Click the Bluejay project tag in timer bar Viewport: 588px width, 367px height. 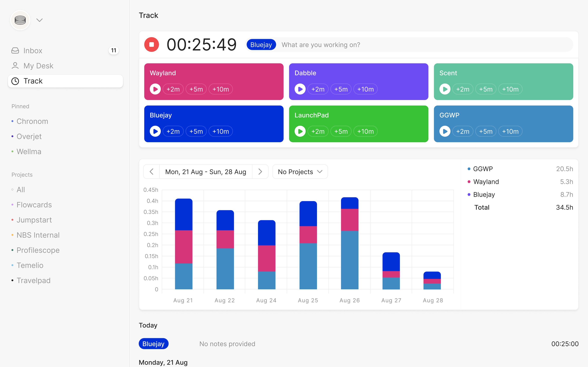pos(261,45)
